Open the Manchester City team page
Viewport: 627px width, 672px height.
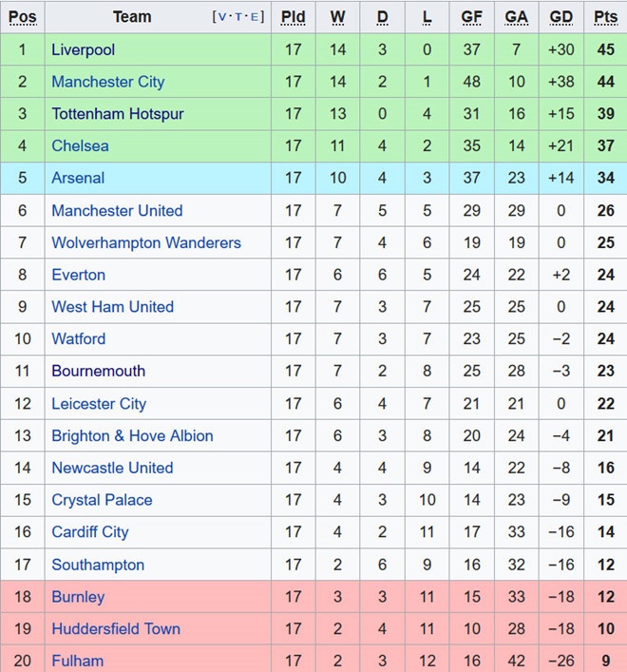(107, 82)
